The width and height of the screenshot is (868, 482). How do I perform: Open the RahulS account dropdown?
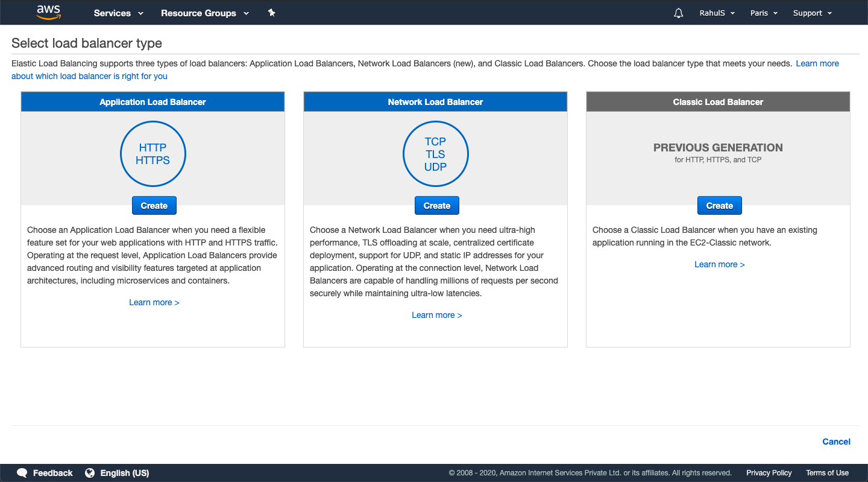tap(717, 12)
